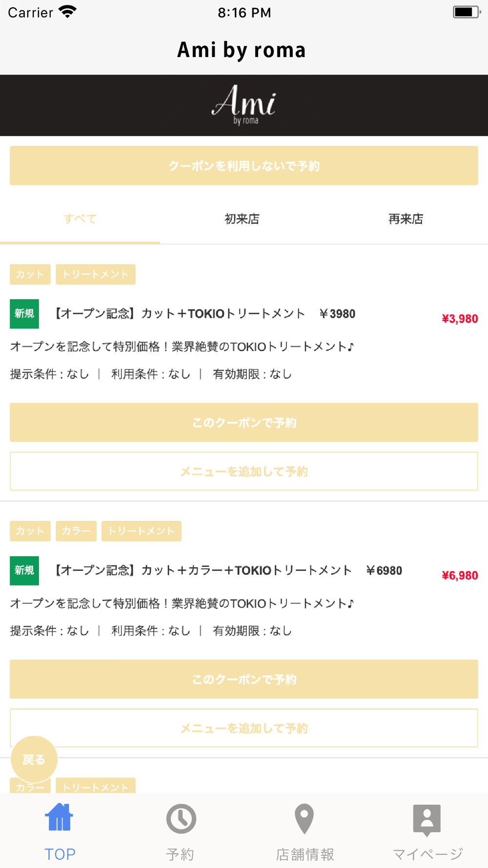Image resolution: width=488 pixels, height=868 pixels.
Task: Tap クーポンを利用しないで予約 button
Action: [x=244, y=165]
